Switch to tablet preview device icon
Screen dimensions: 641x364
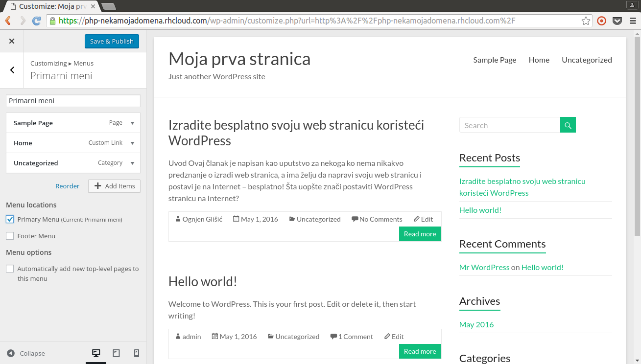point(117,353)
